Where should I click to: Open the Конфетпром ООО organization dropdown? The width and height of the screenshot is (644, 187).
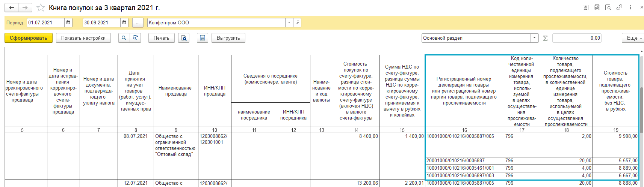tap(289, 22)
